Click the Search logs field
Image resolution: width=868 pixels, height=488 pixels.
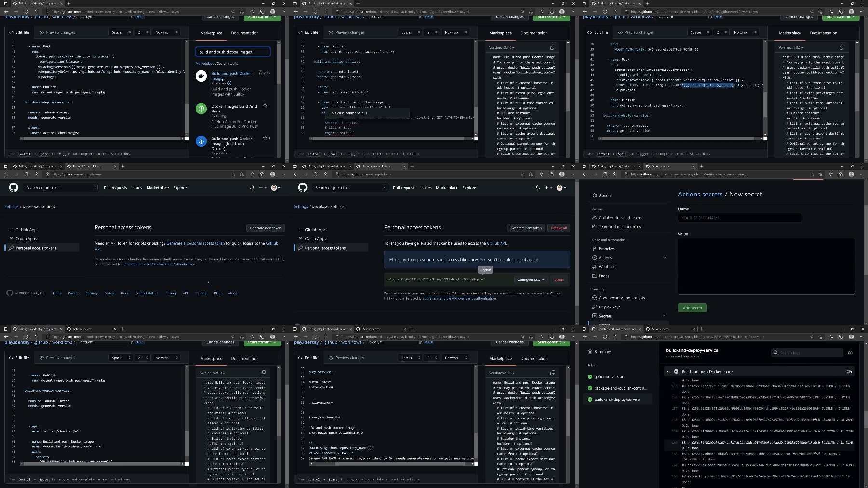click(807, 353)
